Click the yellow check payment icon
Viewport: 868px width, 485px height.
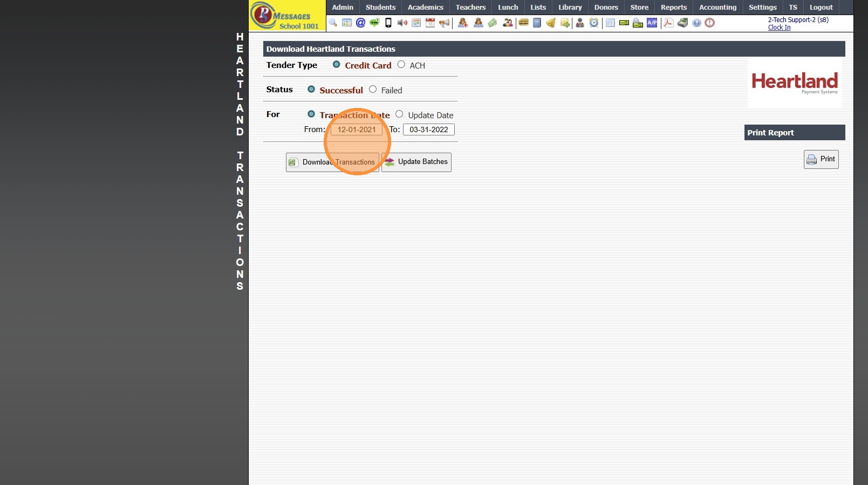click(x=624, y=23)
